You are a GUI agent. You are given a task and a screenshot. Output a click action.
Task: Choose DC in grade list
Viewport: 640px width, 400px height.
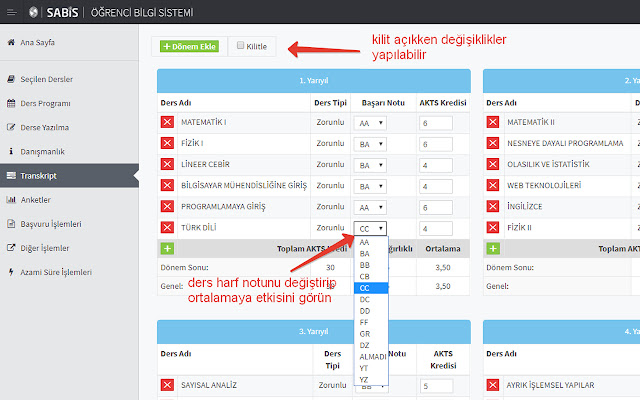(x=371, y=299)
